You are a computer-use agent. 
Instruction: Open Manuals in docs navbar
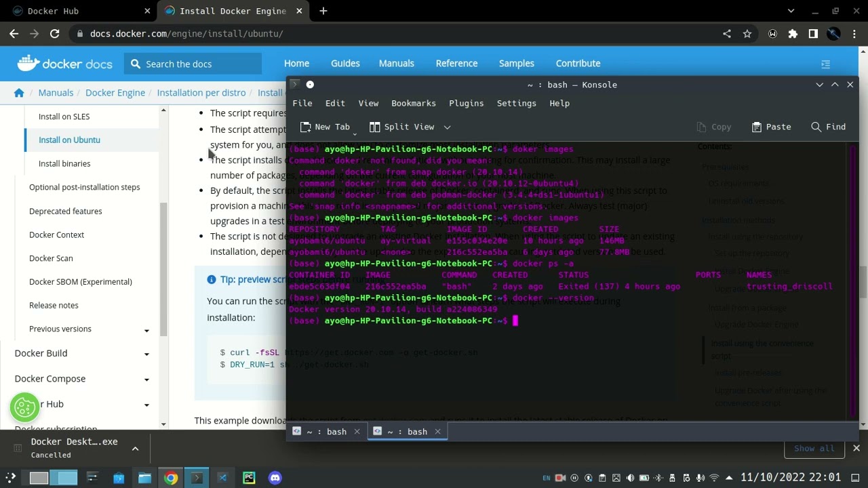(x=396, y=63)
